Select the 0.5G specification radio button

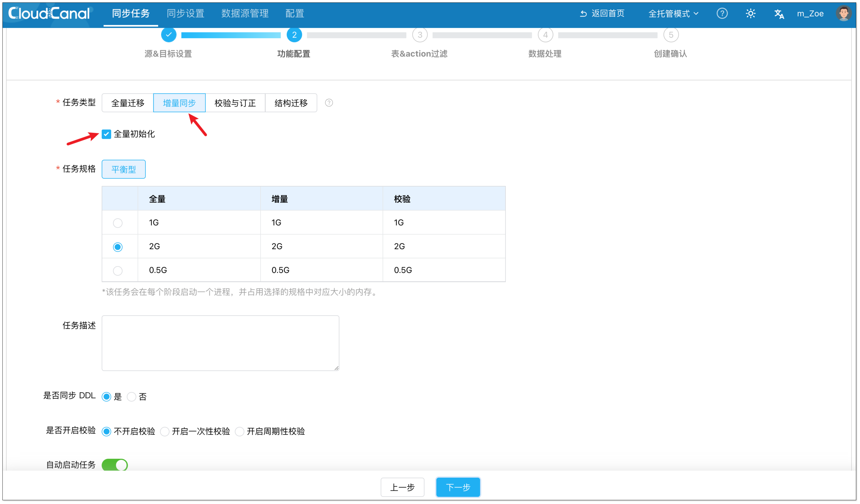(118, 271)
